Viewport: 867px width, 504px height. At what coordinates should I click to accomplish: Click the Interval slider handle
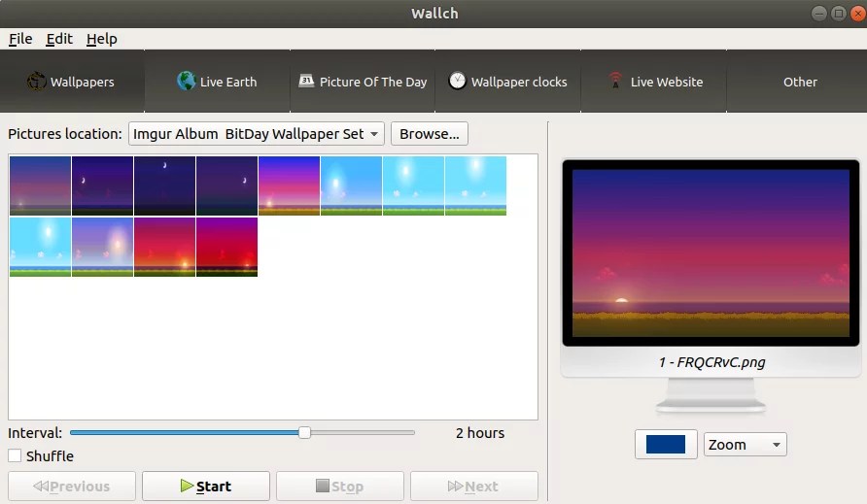click(x=304, y=433)
